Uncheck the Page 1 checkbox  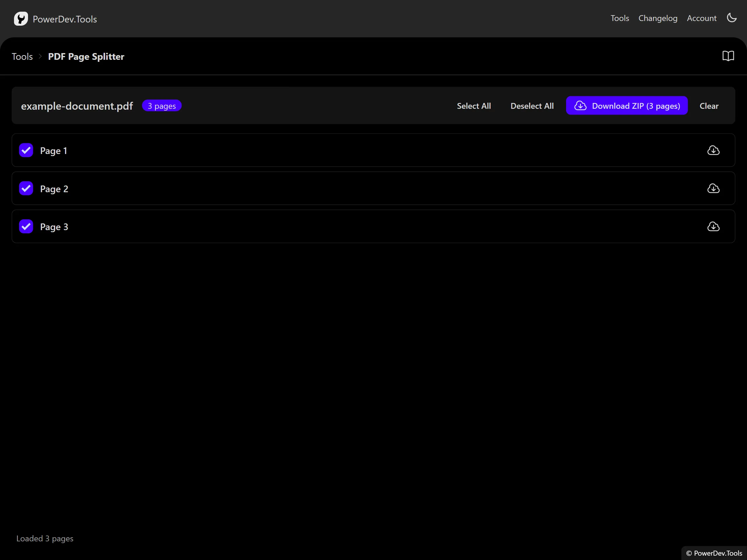pos(26,150)
